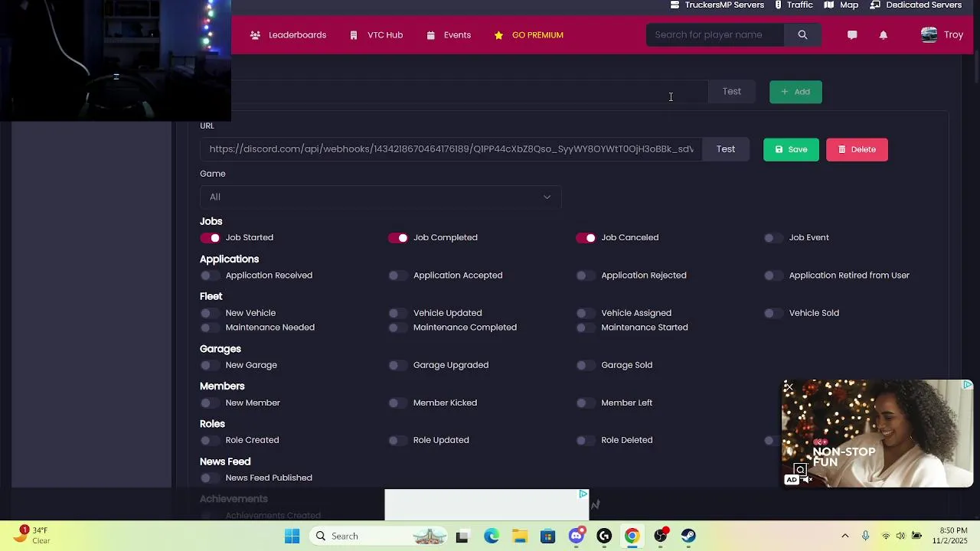
Task: Enable the New Garage toggle
Action: 210,365
